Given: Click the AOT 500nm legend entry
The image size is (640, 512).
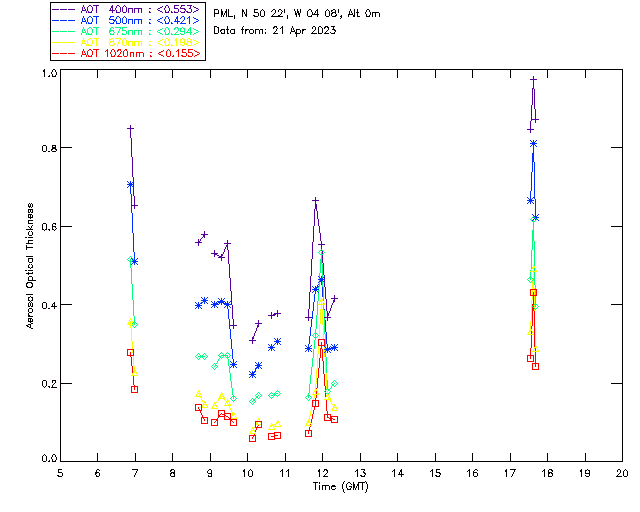Looking at the screenshot, I should [127, 20].
